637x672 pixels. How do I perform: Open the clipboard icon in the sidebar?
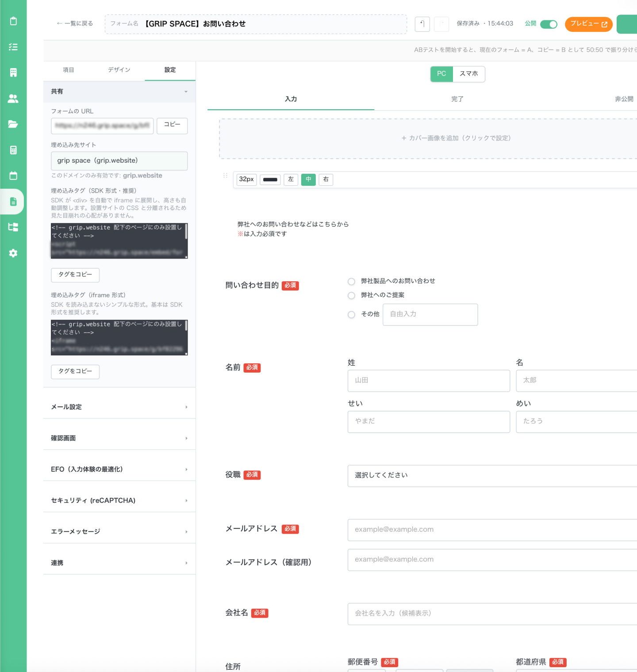[13, 21]
